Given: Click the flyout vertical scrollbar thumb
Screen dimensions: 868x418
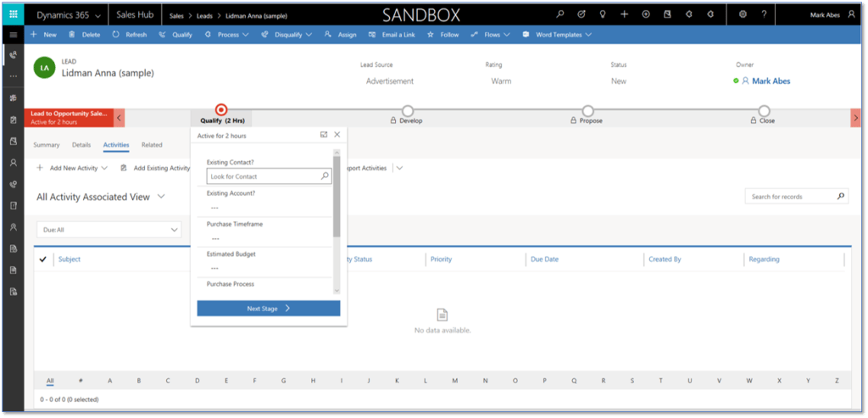Looking at the screenshot, I should tap(337, 197).
